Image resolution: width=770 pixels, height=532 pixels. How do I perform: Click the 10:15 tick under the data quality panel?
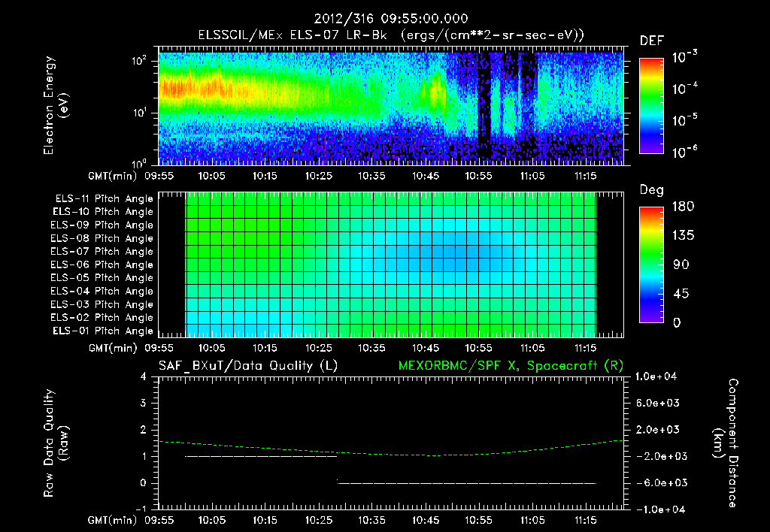(265, 520)
